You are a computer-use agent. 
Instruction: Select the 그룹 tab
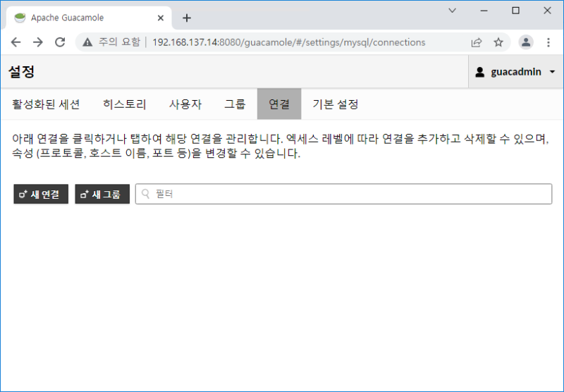click(x=235, y=104)
